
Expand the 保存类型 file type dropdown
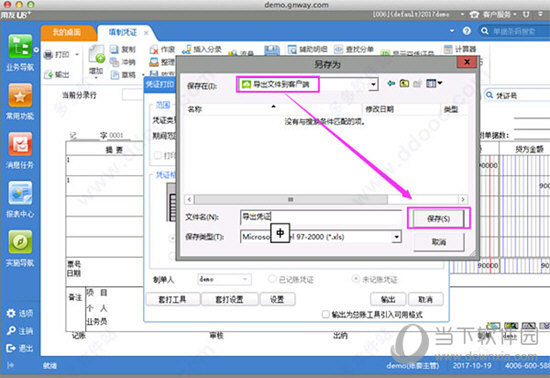point(396,237)
